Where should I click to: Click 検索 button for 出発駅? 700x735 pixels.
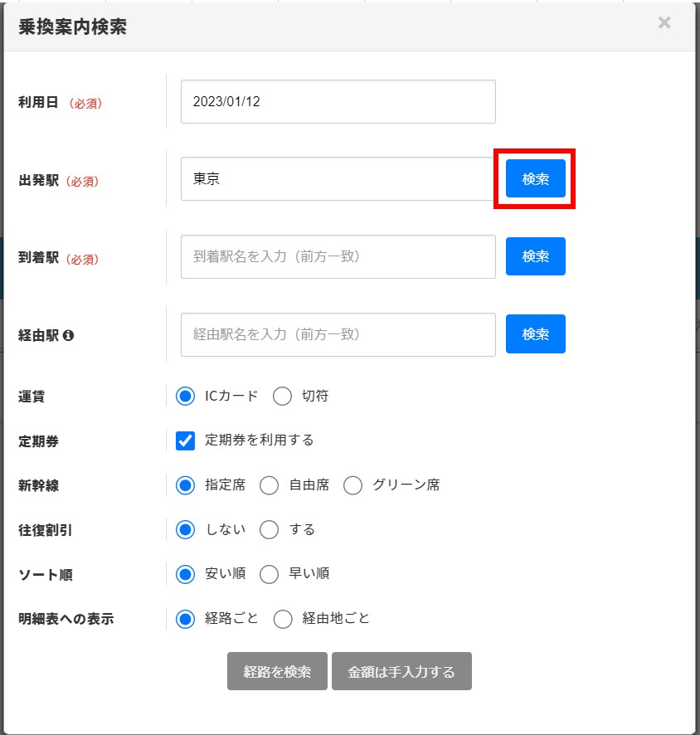pyautogui.click(x=535, y=178)
